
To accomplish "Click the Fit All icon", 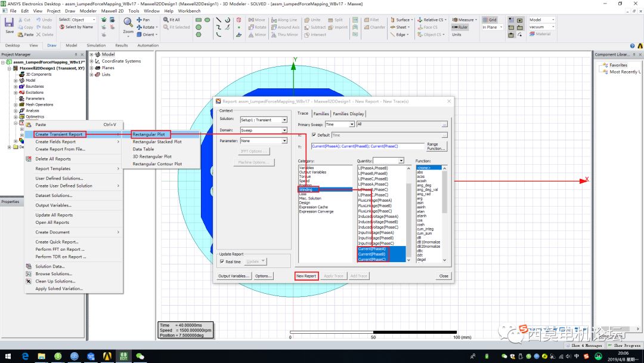I will [166, 20].
